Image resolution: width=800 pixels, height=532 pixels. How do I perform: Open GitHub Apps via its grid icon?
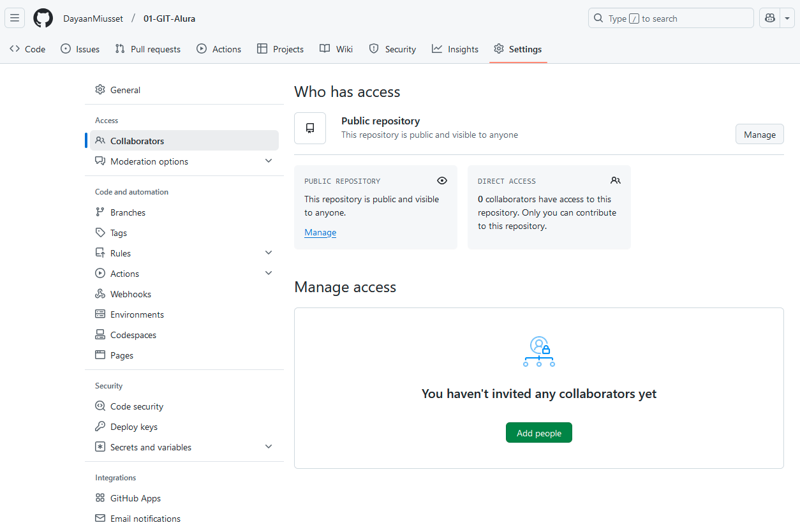(x=100, y=498)
